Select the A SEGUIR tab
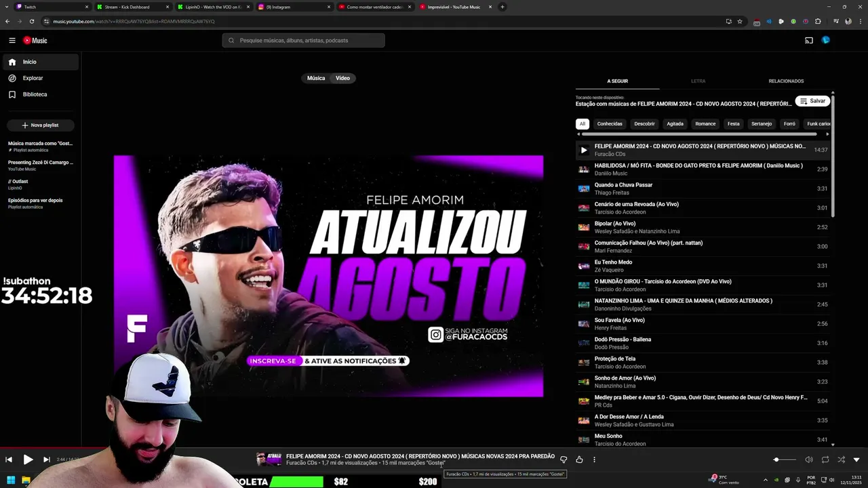 point(617,81)
